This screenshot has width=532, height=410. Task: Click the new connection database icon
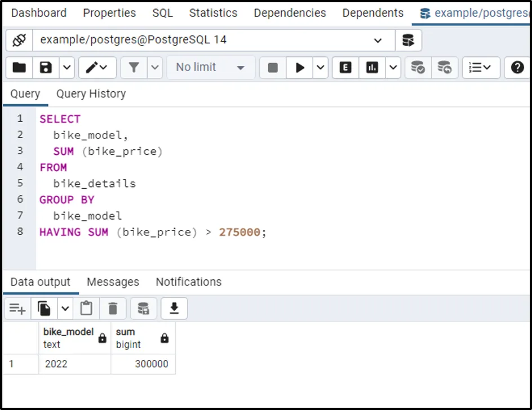point(408,40)
